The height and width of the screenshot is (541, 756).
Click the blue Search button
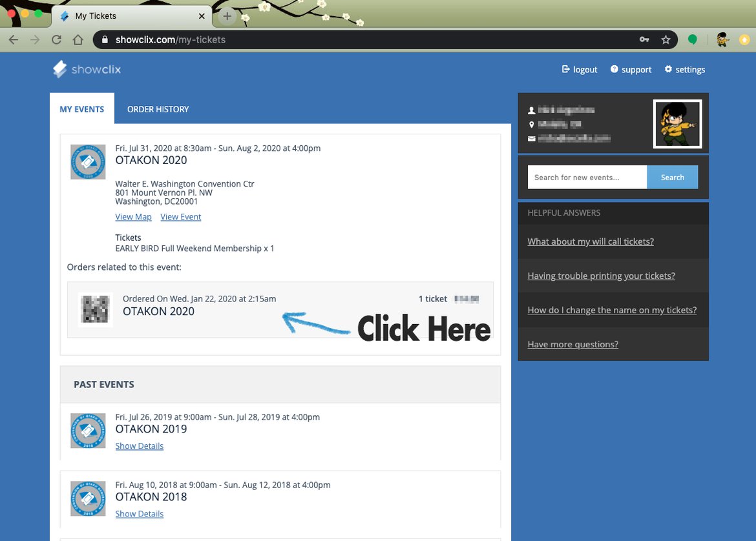672,178
